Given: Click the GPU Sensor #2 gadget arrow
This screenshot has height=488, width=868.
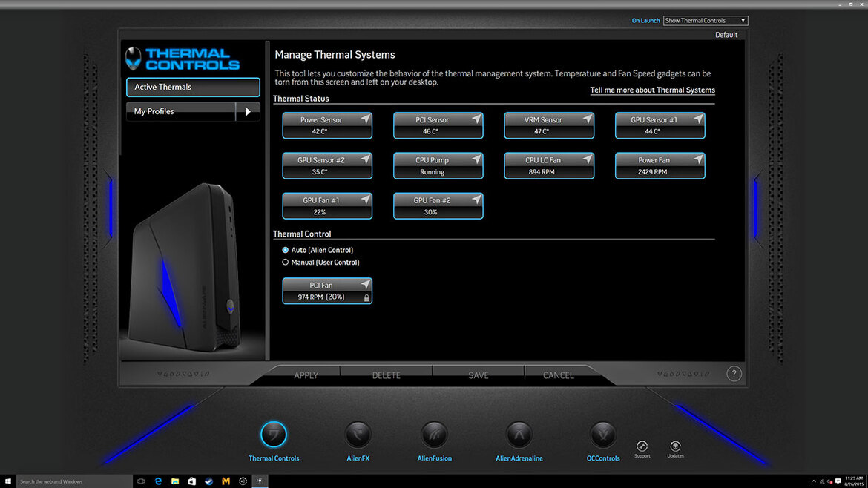Looking at the screenshot, I should 365,159.
